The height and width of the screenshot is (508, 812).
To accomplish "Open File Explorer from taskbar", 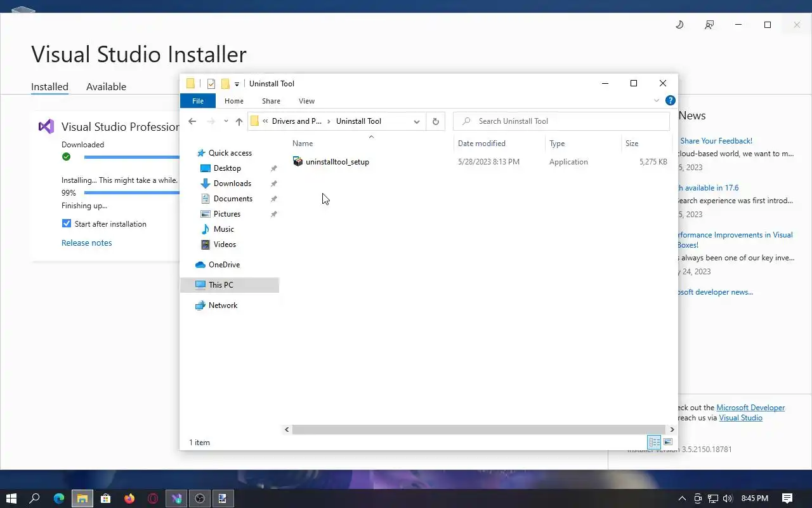I will tap(82, 498).
